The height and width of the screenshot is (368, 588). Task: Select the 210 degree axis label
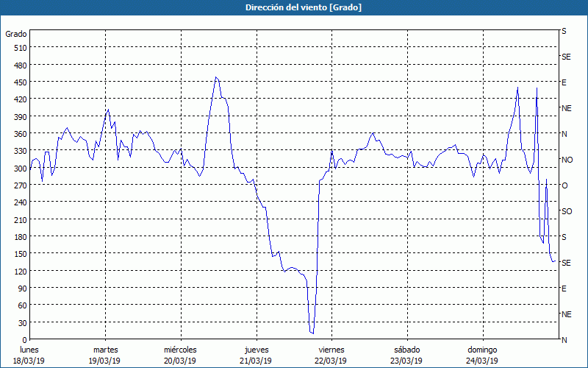[21, 220]
